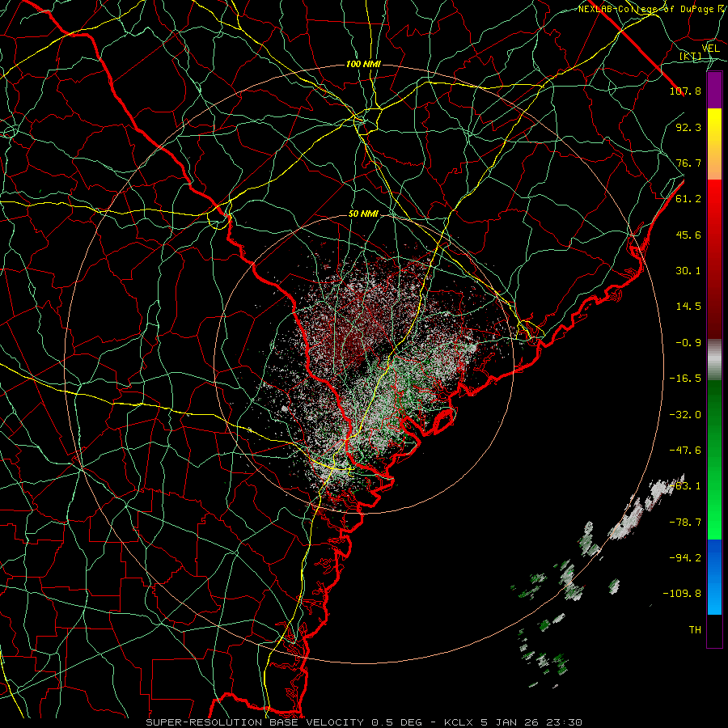Select the -63.1 legend value

tap(685, 486)
